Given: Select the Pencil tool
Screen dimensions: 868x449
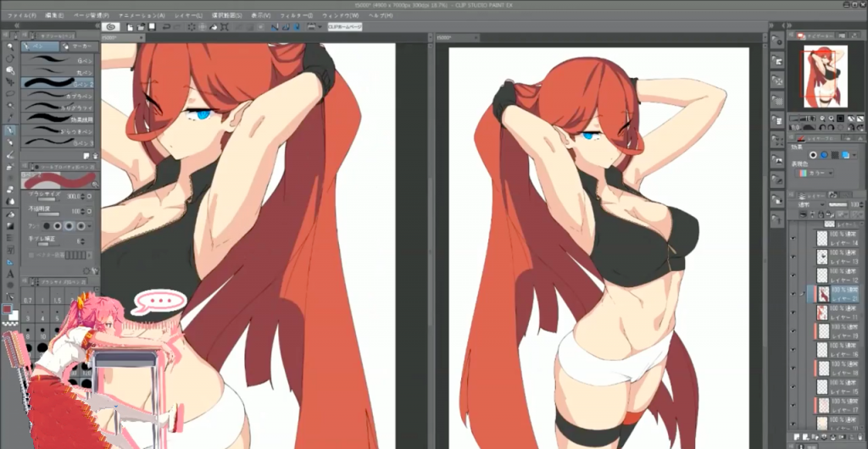Looking at the screenshot, I should [10, 142].
